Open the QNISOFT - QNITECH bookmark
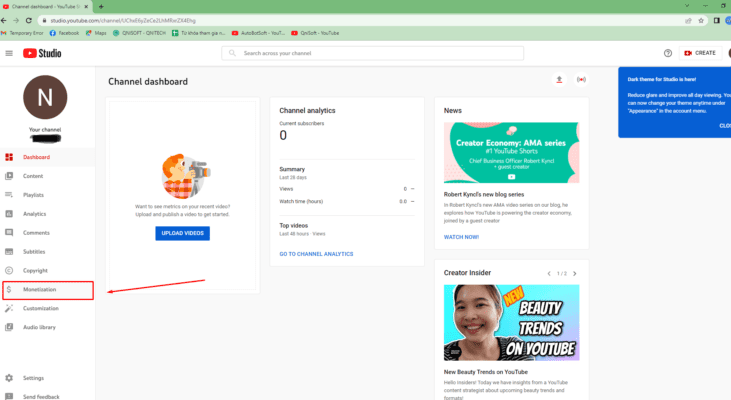 pos(139,33)
